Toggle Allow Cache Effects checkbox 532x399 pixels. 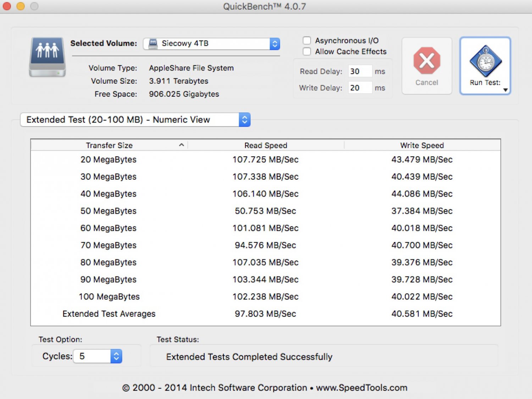(x=307, y=51)
